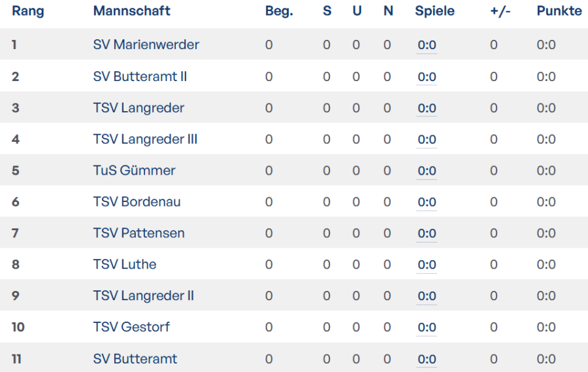The image size is (588, 372).
Task: Open the SV Butteramt II team link
Action: click(140, 76)
